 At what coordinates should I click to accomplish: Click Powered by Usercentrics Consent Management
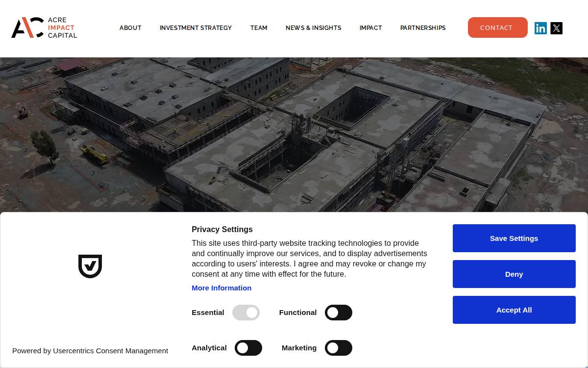(90, 351)
